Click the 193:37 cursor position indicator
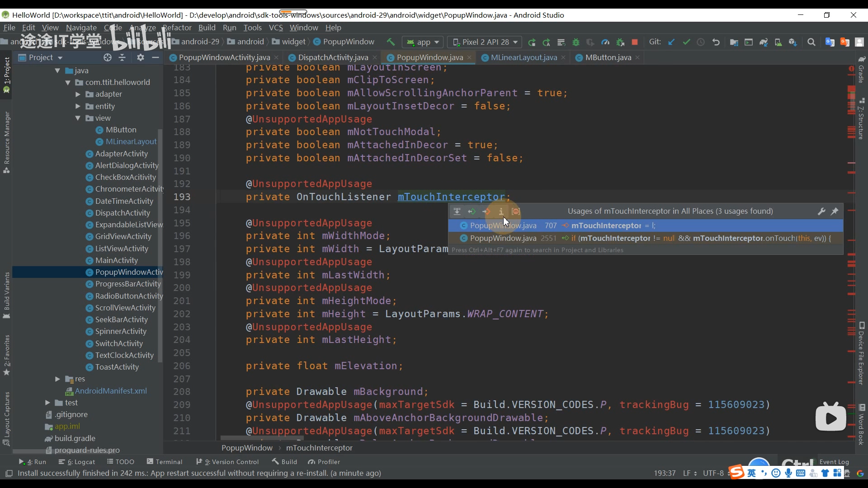This screenshot has height=488, width=868. 665,473
